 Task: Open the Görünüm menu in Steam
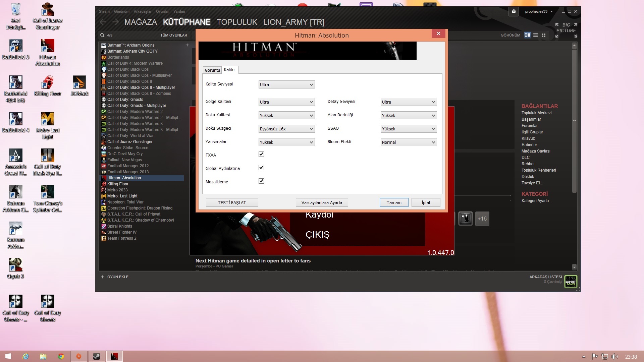pos(122,11)
